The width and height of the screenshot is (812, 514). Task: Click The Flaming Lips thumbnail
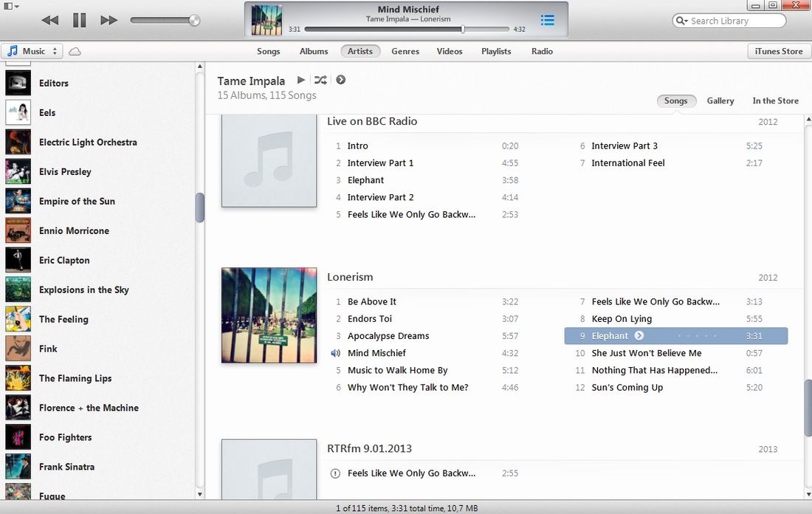click(x=18, y=378)
